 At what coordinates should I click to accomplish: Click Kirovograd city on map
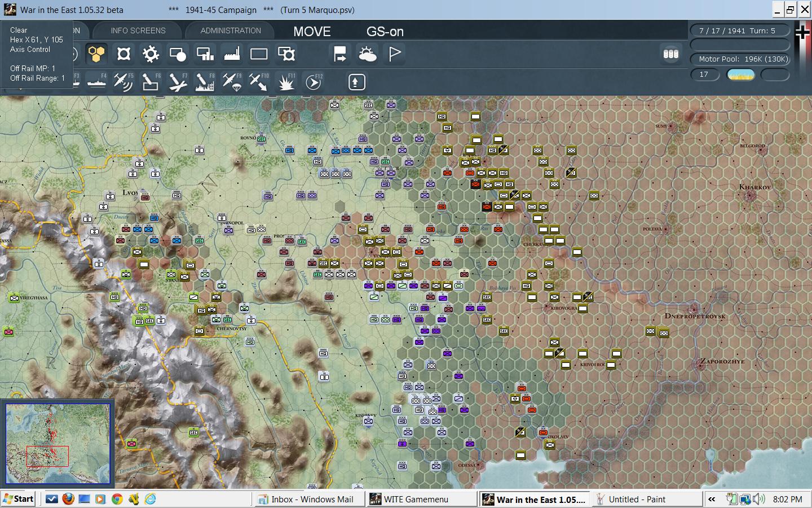tap(564, 308)
